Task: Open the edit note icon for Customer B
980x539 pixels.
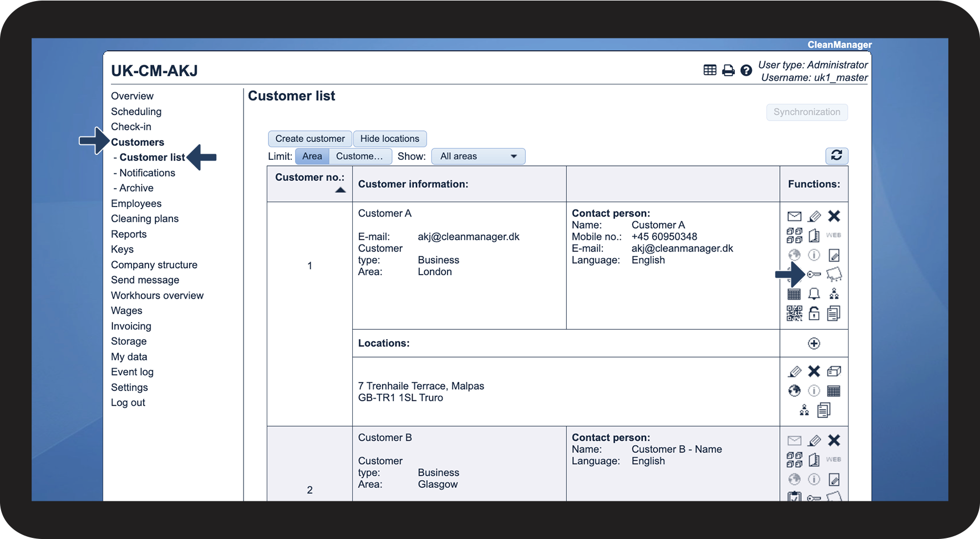Action: tap(834, 479)
